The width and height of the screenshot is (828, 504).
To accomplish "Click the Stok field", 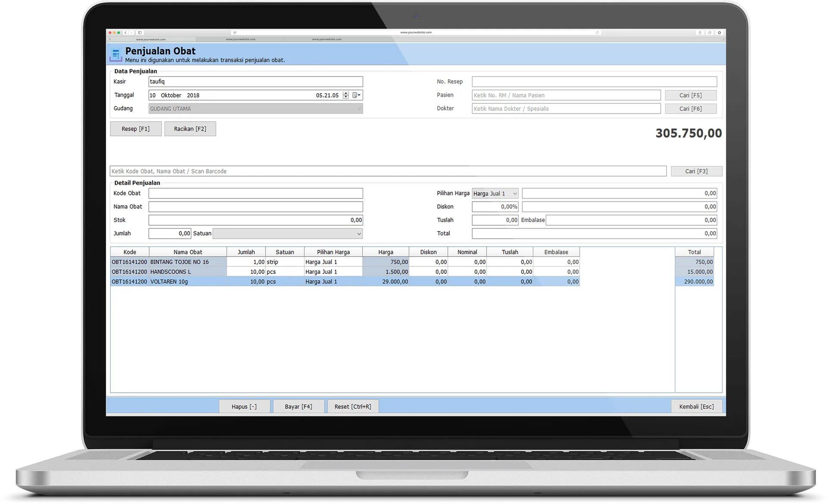I will pos(256,220).
